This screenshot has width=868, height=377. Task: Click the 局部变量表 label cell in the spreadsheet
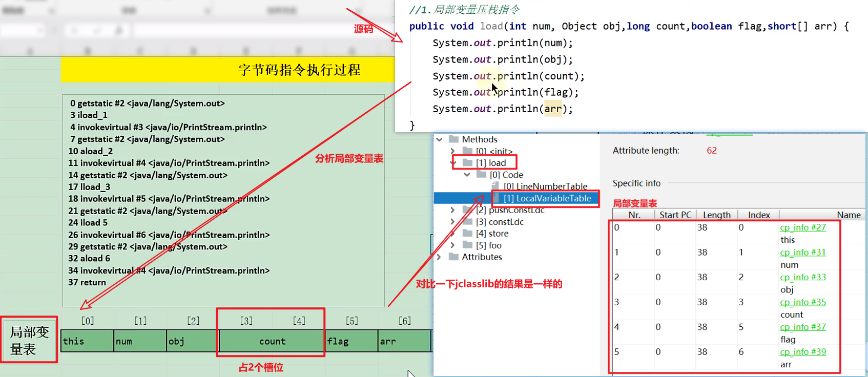click(x=29, y=341)
